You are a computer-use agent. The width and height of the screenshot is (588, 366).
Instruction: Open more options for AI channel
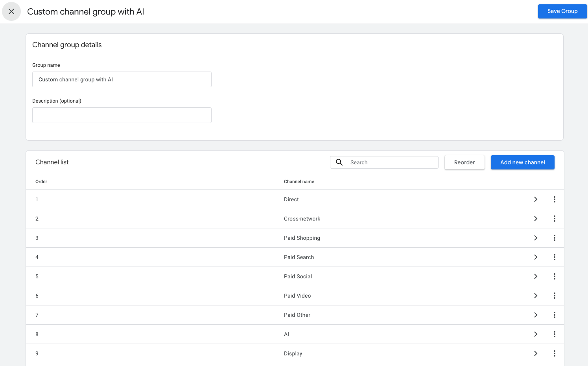pos(555,334)
